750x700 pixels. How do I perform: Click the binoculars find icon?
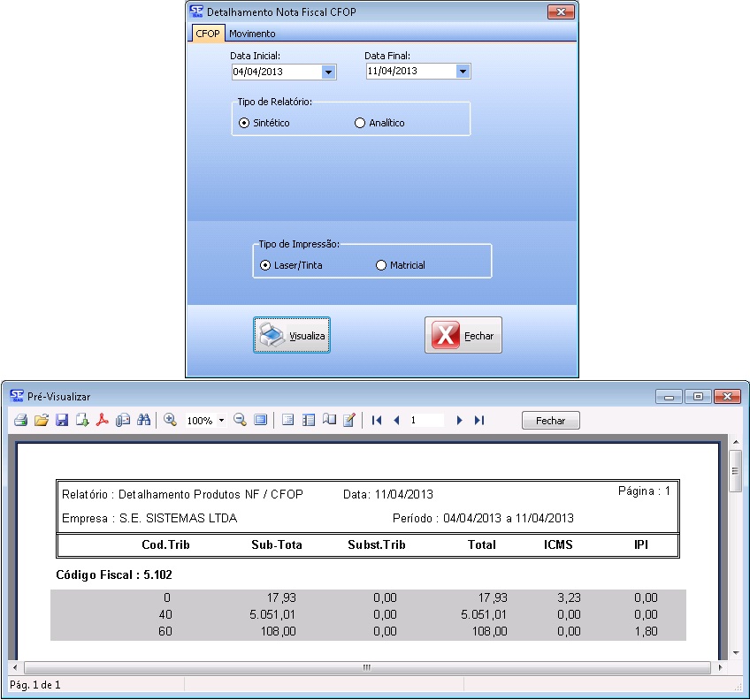pos(143,421)
